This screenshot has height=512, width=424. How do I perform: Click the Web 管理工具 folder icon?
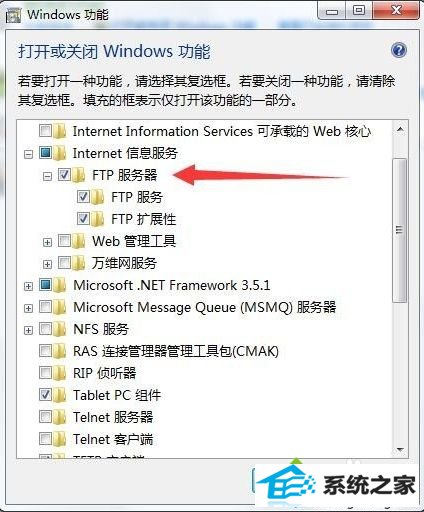click(79, 241)
